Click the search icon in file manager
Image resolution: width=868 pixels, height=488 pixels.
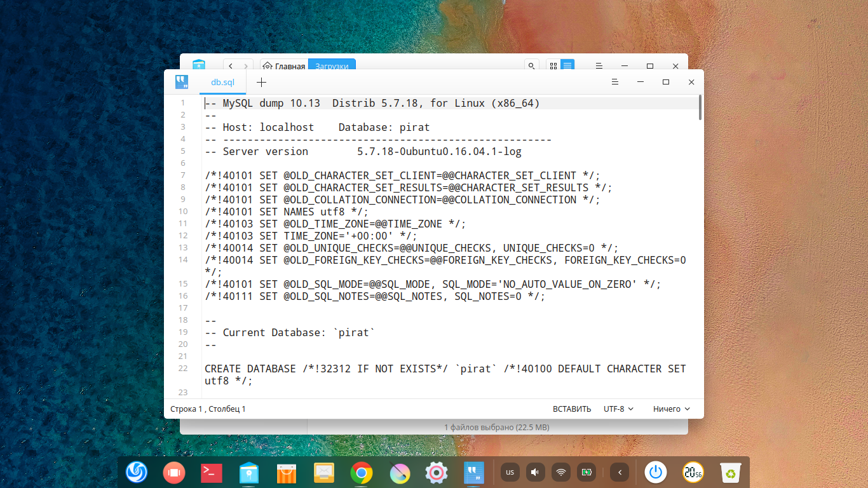[532, 65]
